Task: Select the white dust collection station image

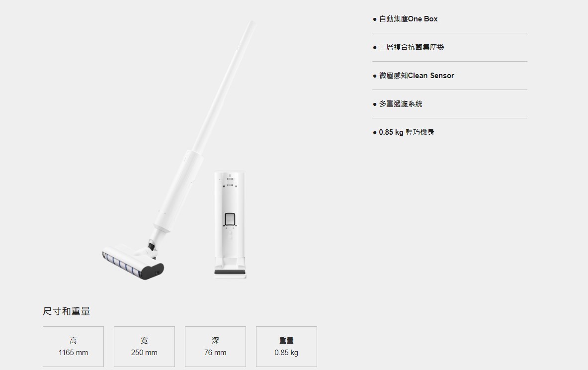Action: 230,224
